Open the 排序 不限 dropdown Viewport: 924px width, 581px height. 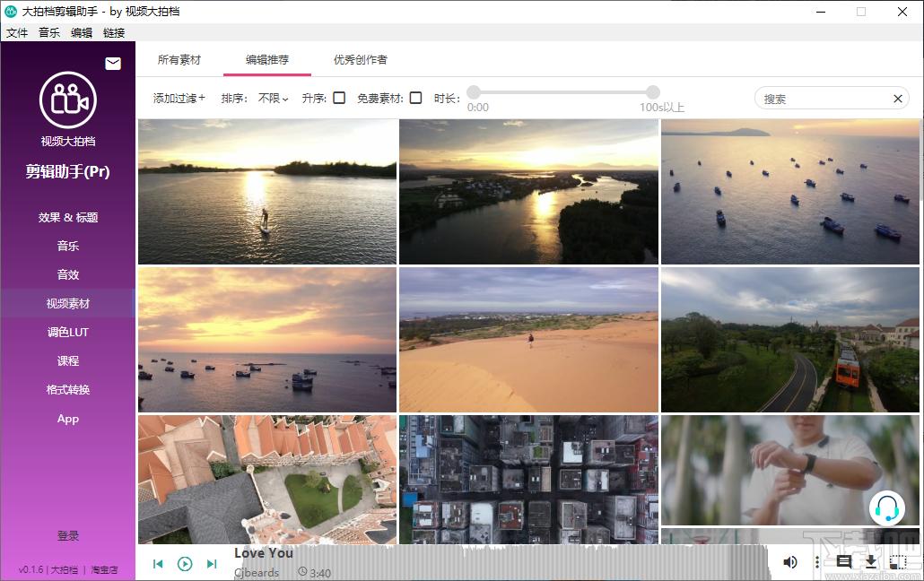point(274,99)
